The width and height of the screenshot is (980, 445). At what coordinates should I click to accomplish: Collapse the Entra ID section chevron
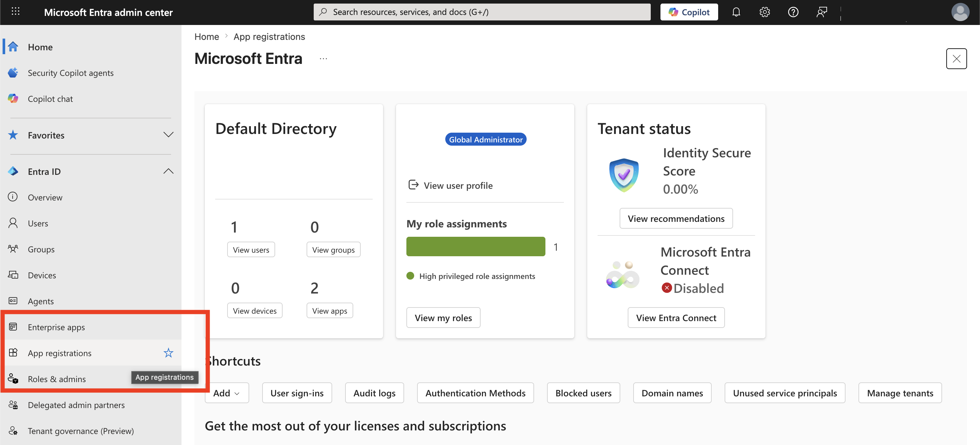pos(168,171)
